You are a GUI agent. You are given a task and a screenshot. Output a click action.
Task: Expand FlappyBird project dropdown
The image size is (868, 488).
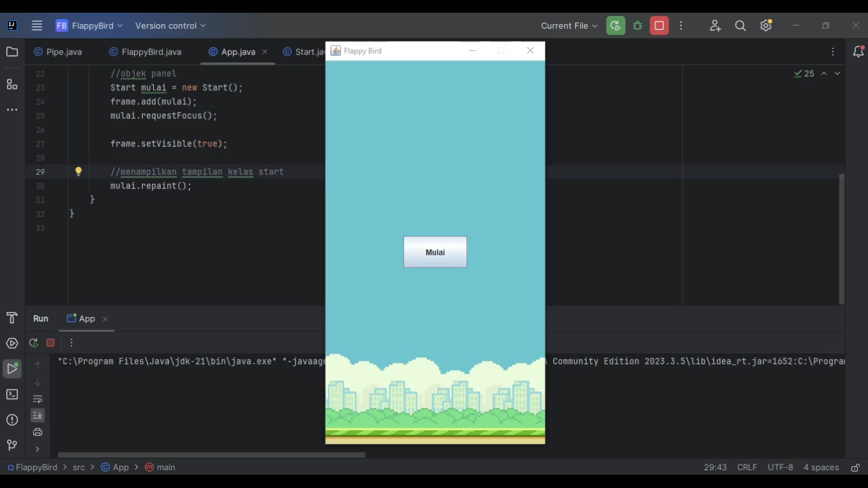pyautogui.click(x=90, y=25)
